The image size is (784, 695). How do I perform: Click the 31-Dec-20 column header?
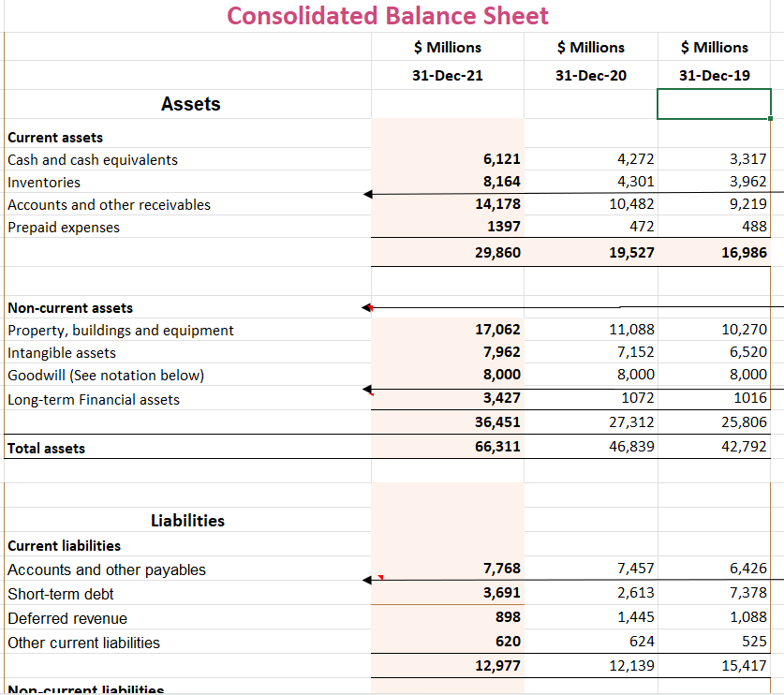pos(590,76)
